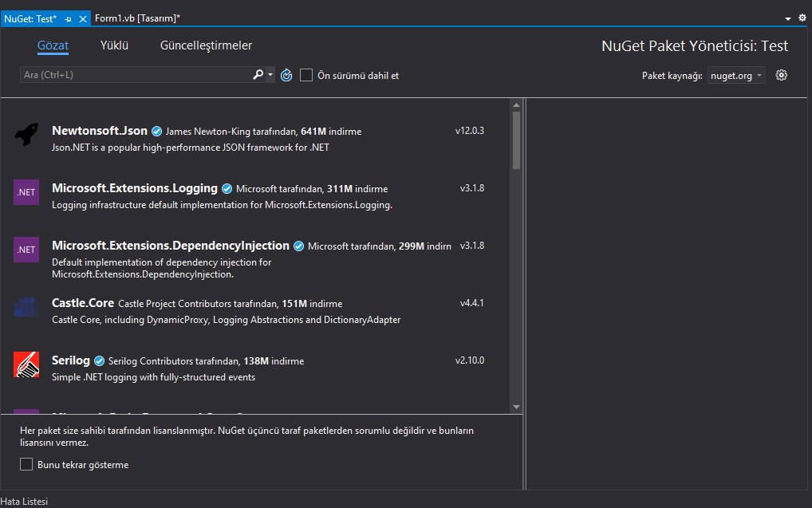The width and height of the screenshot is (812, 508).
Task: Click 'Logging infrastructure default implementation' description
Action: tap(223, 205)
